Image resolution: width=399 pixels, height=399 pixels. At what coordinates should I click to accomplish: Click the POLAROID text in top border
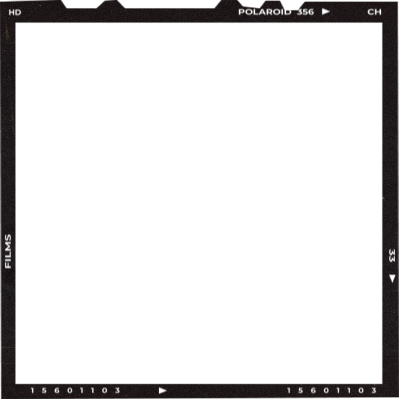coord(265,12)
